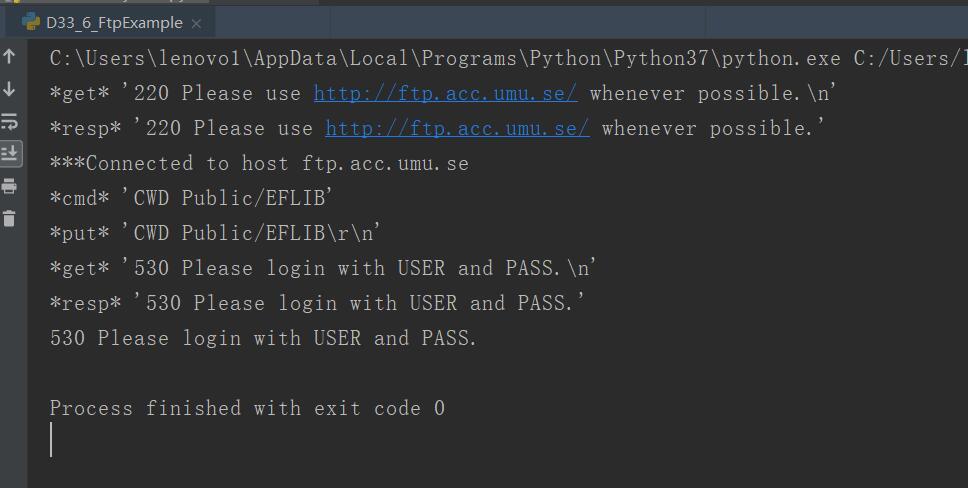Screen dimensions: 968x488
Task: Clear all console output with trash icon
Action: coord(10,218)
